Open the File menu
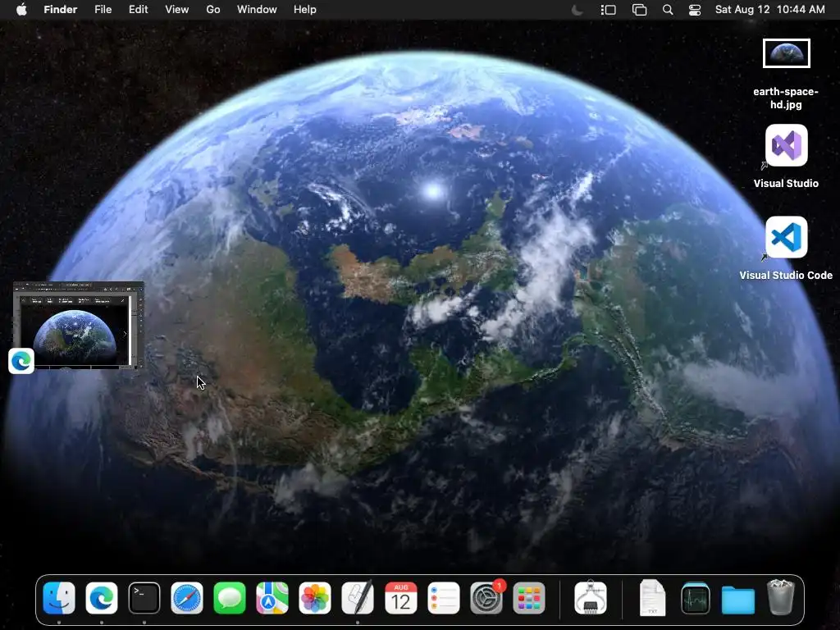This screenshot has width=840, height=630. click(103, 10)
